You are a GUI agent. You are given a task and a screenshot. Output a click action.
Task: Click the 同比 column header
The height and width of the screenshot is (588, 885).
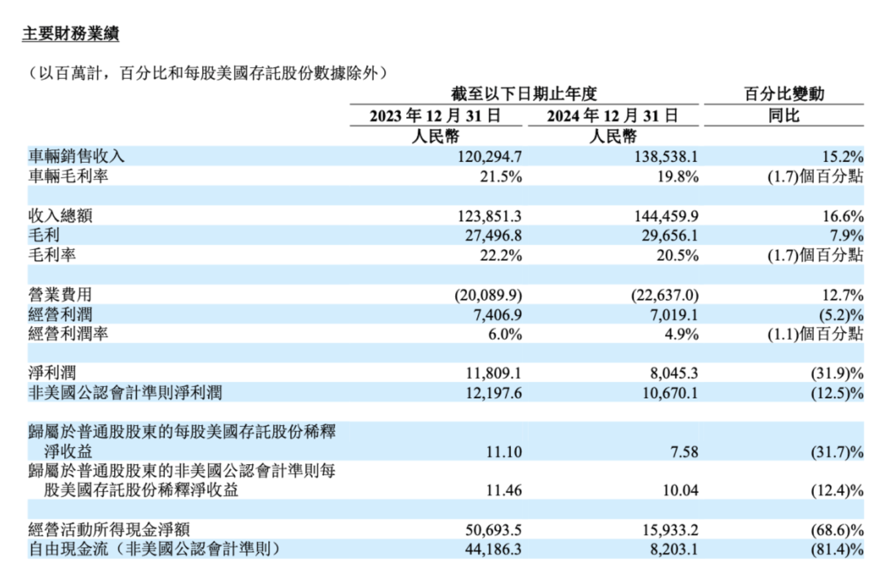[x=784, y=116]
